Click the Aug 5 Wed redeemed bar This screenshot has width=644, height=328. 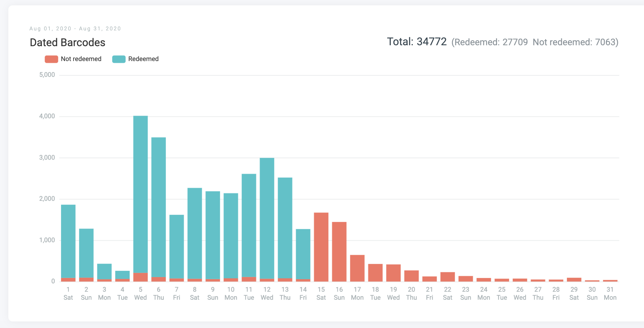pyautogui.click(x=140, y=193)
